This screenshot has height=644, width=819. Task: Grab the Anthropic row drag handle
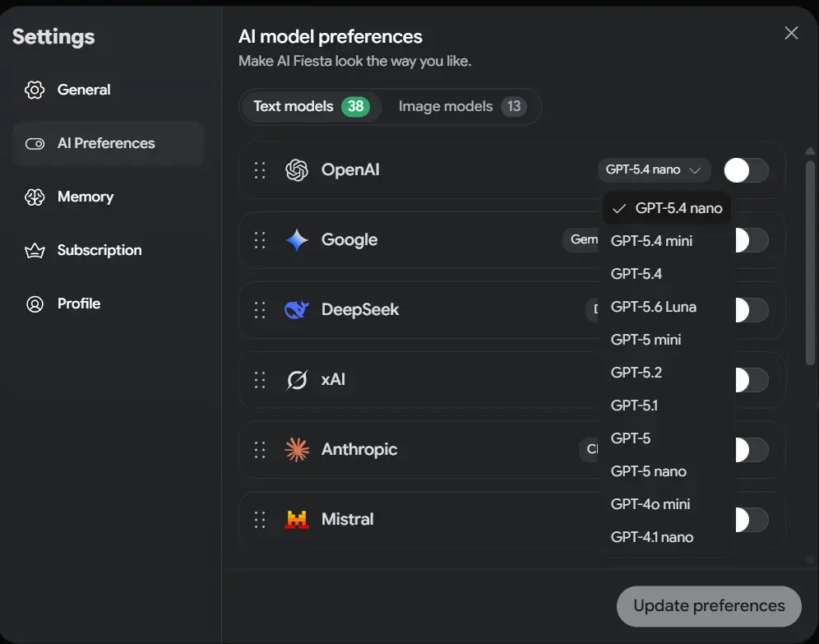pyautogui.click(x=260, y=450)
